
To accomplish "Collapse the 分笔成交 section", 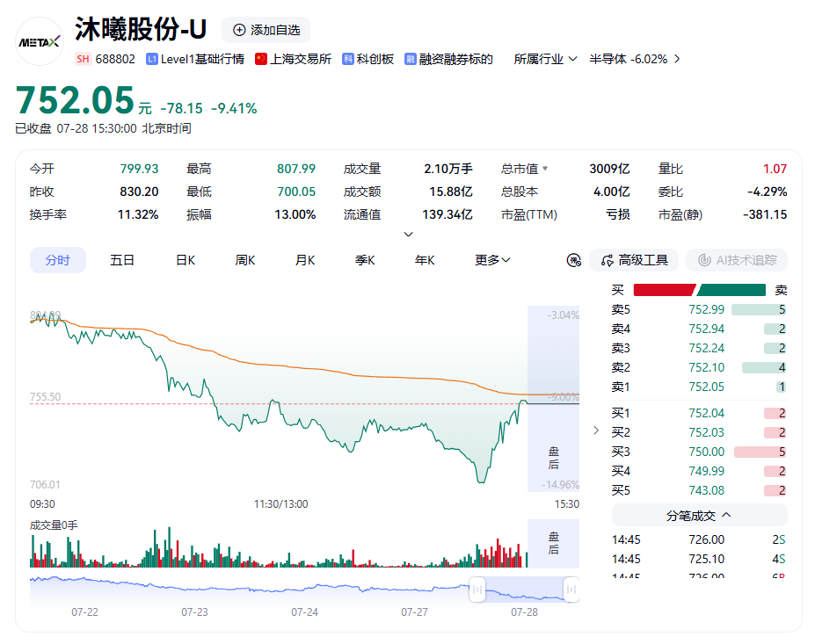I will pyautogui.click(x=700, y=516).
